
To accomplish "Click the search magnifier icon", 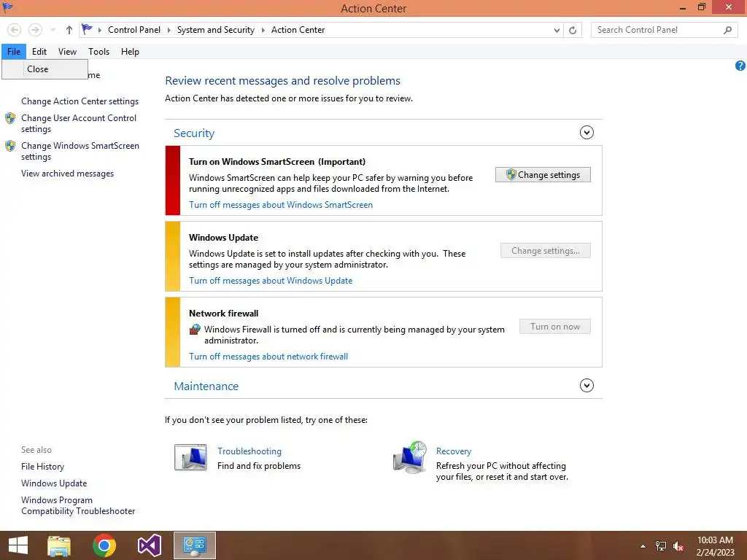I will (727, 30).
